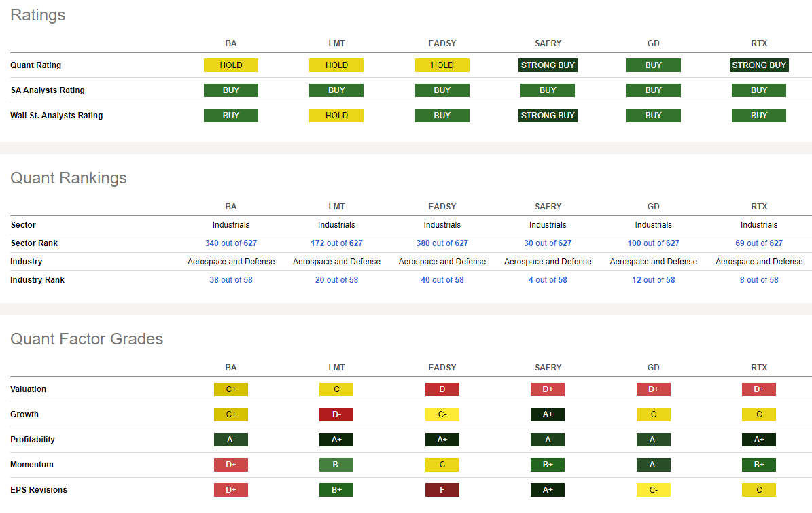Click GD's industry rank 12 out of 58
Viewport: 812px width, 513px height.
click(x=653, y=280)
